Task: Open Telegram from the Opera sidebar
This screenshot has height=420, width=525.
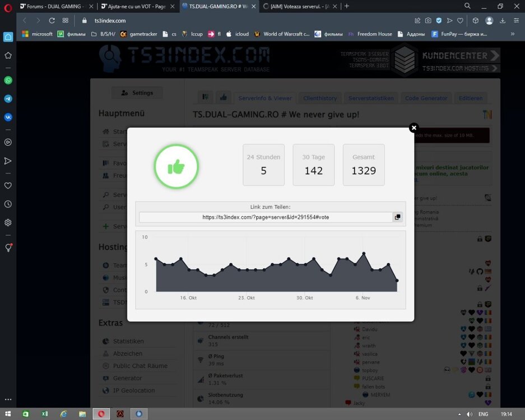Action: coord(8,99)
